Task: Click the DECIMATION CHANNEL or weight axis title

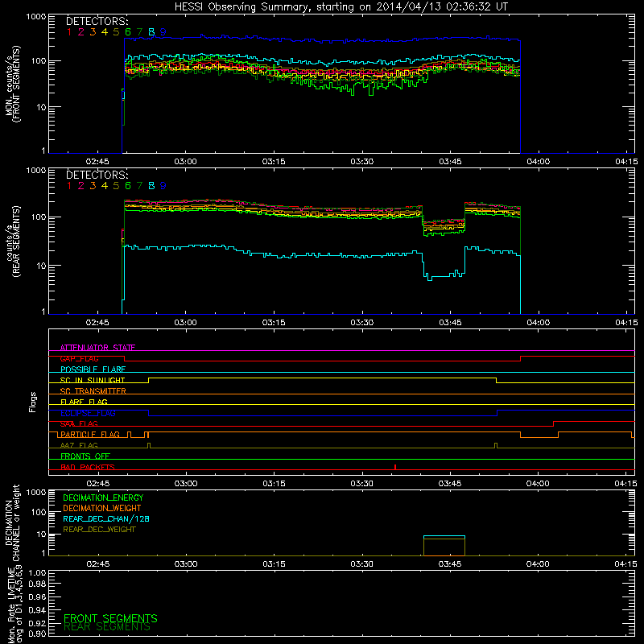Action: [12, 522]
